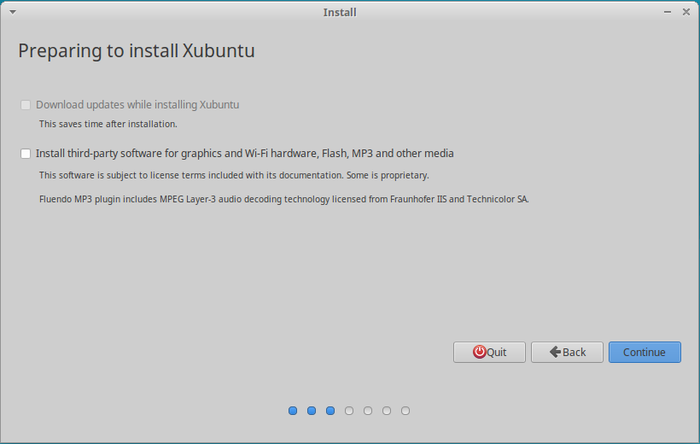The image size is (700, 444).
Task: Go back to the previous install step
Action: [x=567, y=352]
